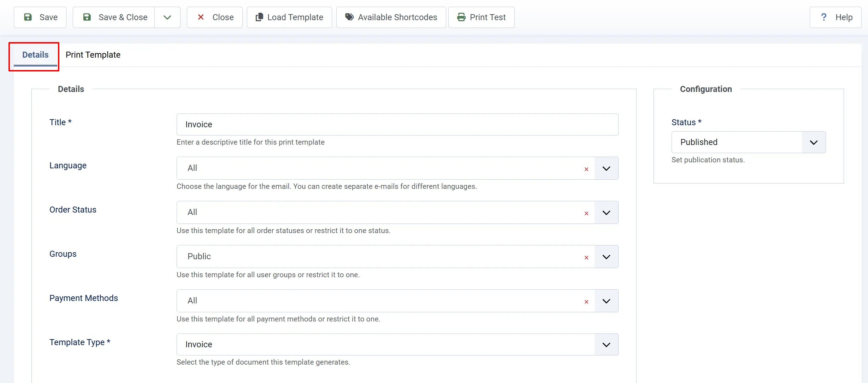Switch to the Print Template tab

[x=93, y=55]
